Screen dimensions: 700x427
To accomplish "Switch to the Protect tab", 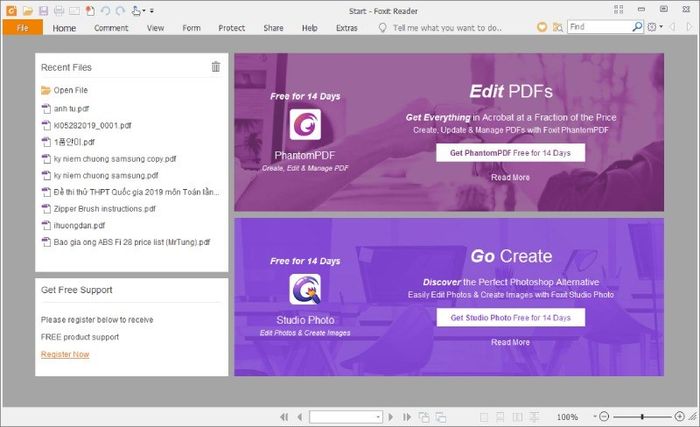I will tap(231, 28).
